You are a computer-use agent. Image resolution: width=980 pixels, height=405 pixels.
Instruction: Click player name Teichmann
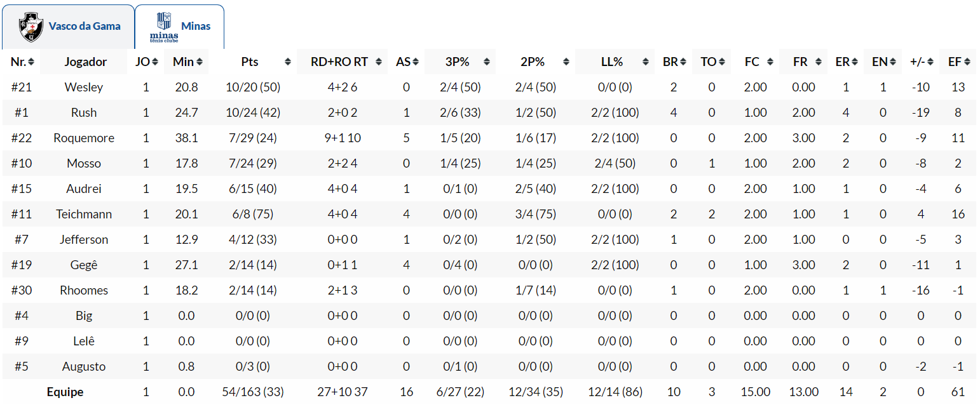84,214
